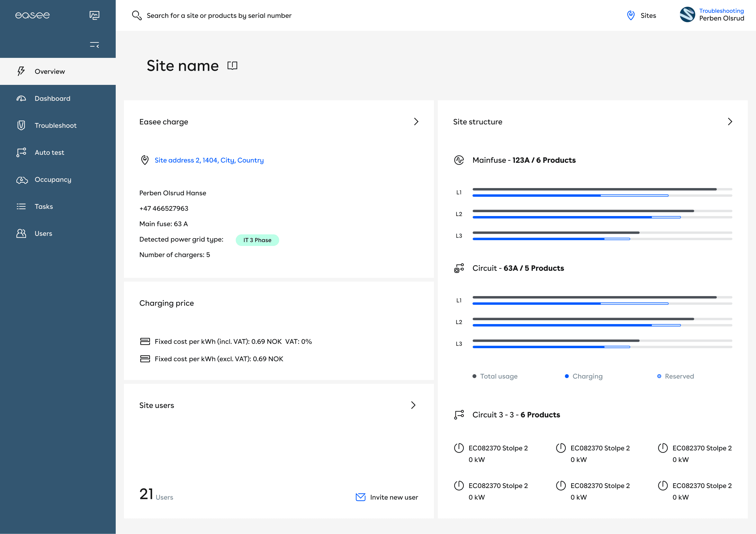756x534 pixels.
Task: Click the site search field
Action: point(219,15)
